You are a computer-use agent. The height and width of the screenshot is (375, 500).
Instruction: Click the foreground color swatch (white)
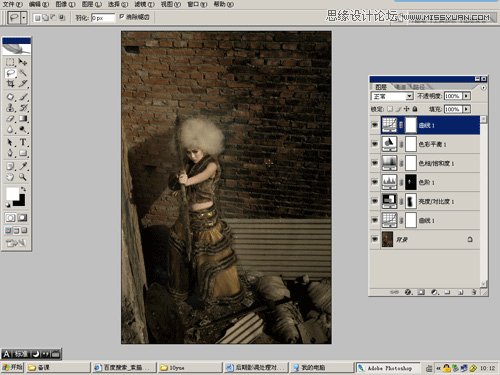[12, 193]
